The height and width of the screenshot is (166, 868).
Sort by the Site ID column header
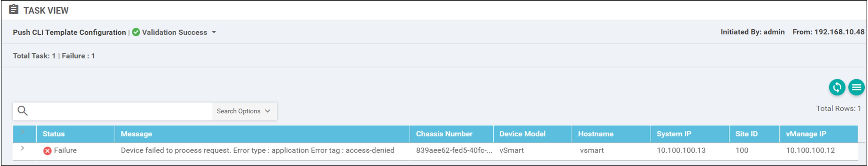click(x=746, y=134)
